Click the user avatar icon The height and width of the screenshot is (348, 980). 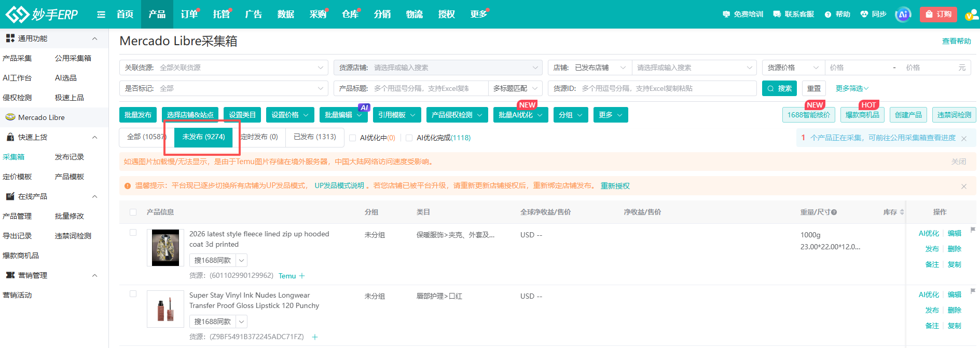click(x=971, y=15)
